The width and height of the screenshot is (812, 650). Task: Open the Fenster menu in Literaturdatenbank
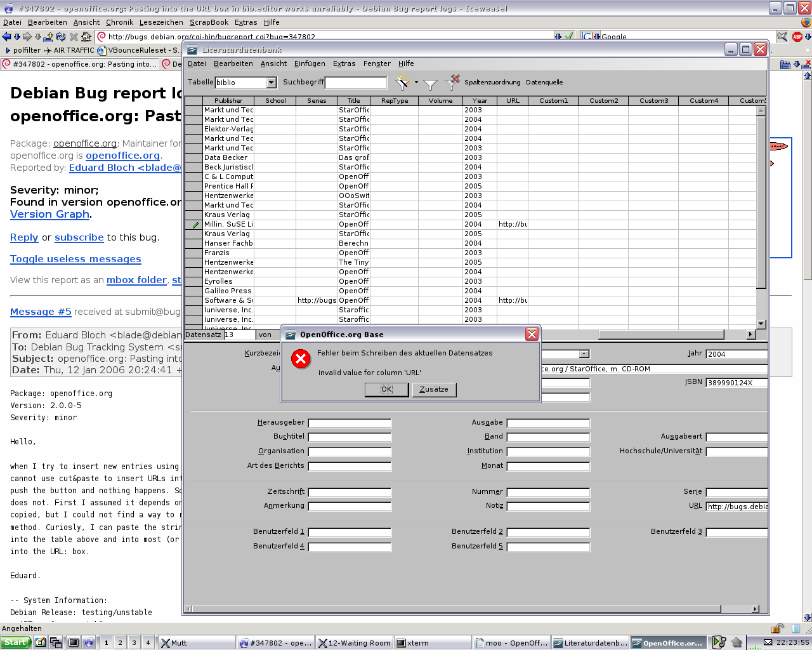click(x=377, y=63)
